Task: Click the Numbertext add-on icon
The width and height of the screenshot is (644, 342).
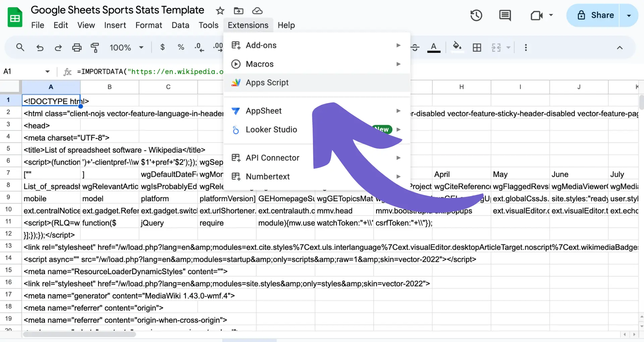Action: (236, 176)
